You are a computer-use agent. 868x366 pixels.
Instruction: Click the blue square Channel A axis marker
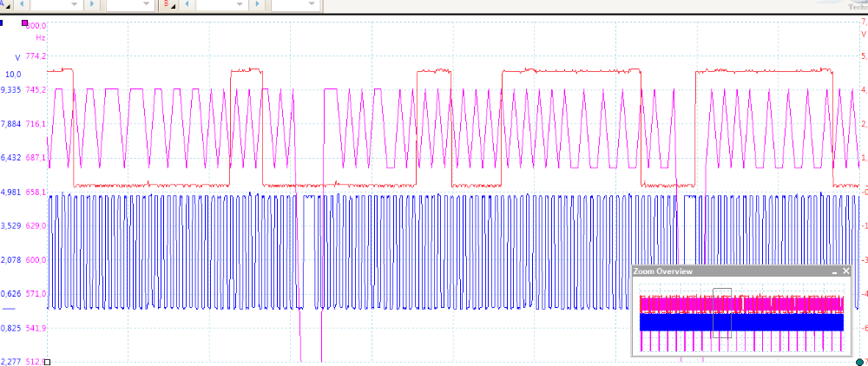tap(2, 23)
